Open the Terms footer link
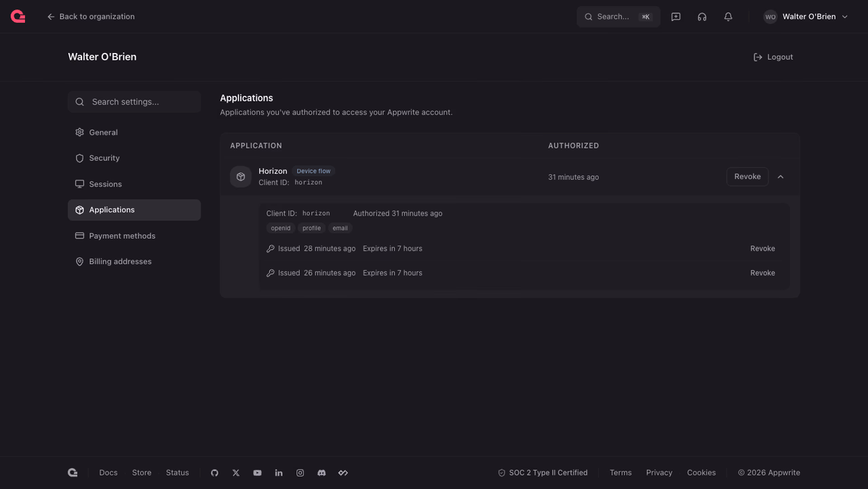Image resolution: width=868 pixels, height=489 pixels. click(620, 473)
